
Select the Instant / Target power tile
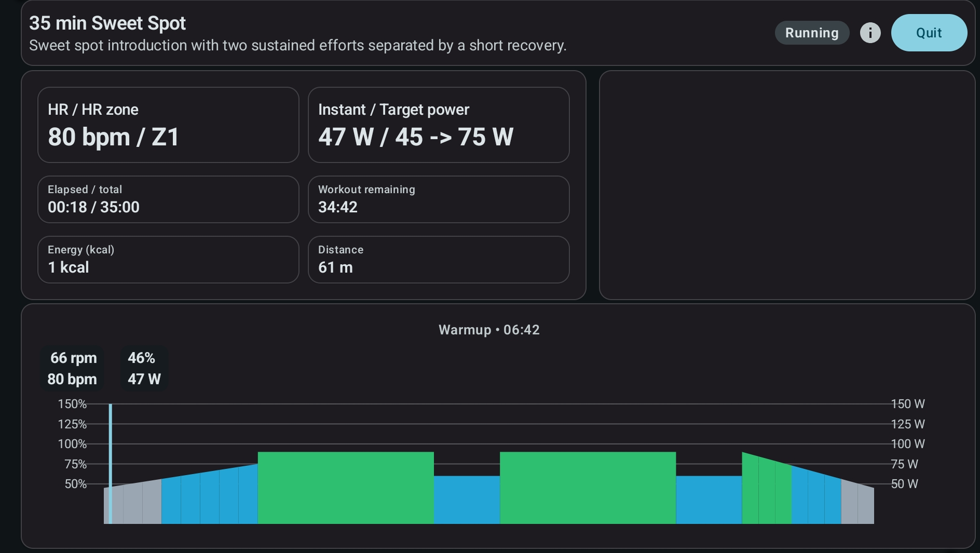(439, 125)
